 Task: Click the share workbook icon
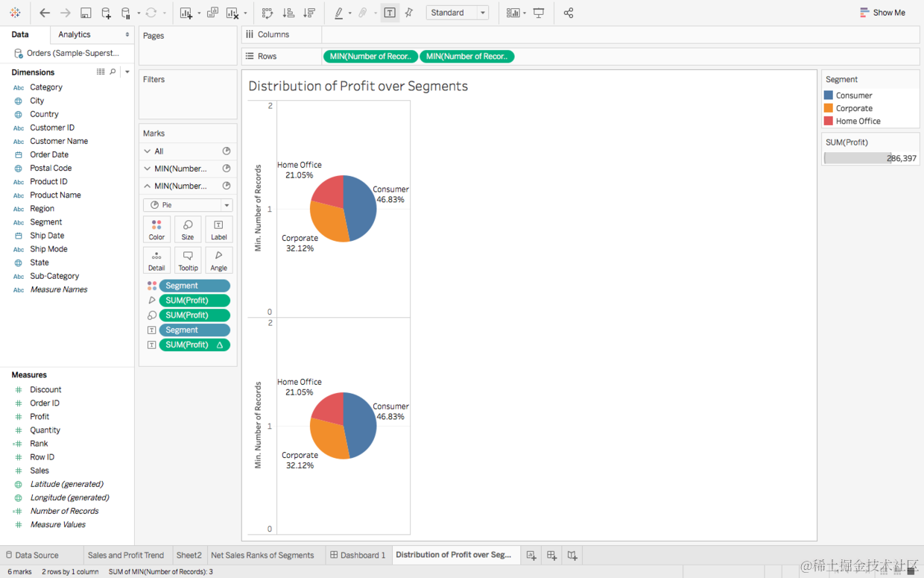569,13
